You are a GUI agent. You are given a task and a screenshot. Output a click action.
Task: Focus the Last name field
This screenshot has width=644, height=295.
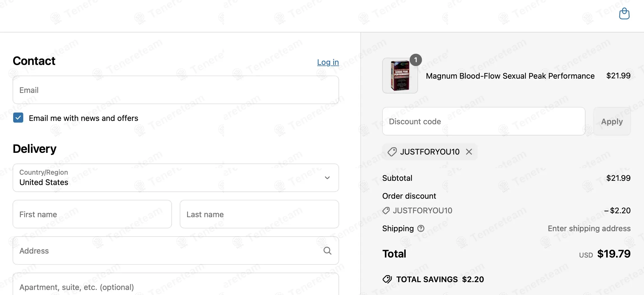coord(259,214)
